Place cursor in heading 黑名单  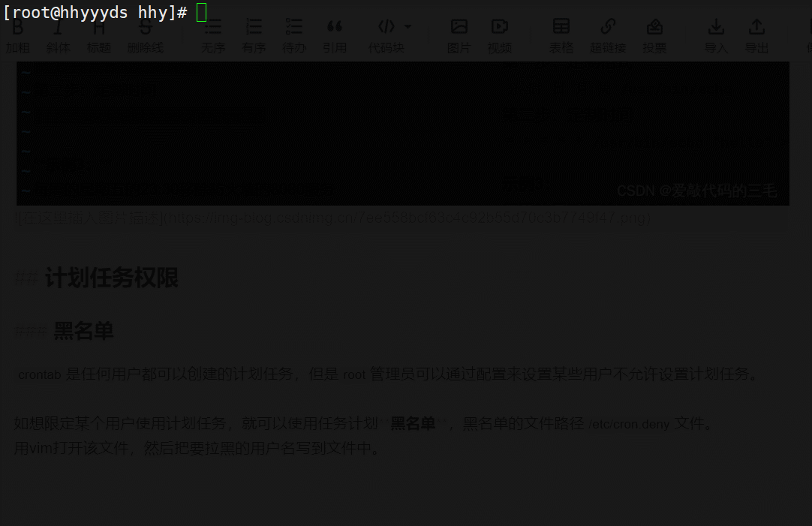pos(83,331)
